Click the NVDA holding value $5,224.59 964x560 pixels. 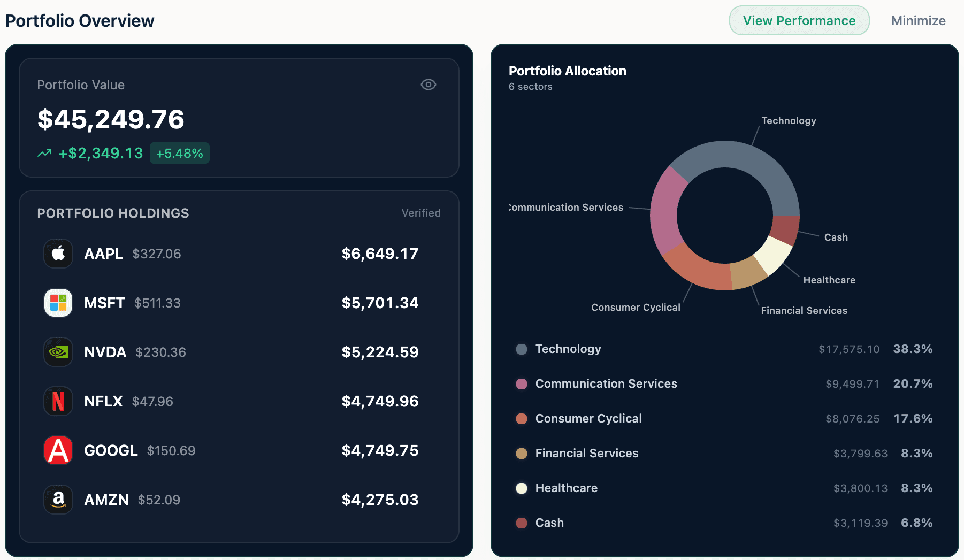point(380,352)
